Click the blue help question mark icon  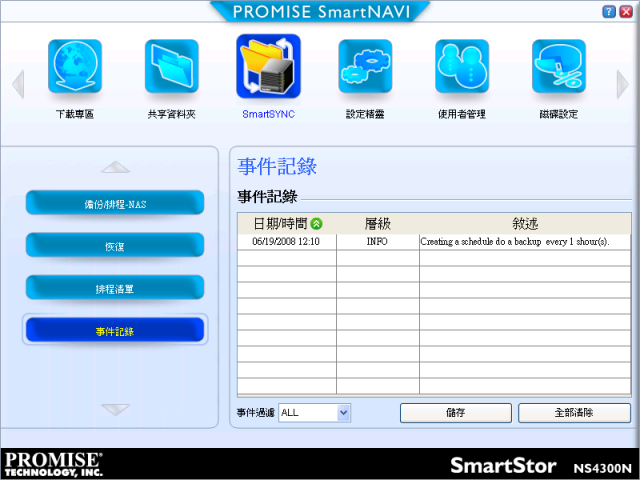click(609, 11)
